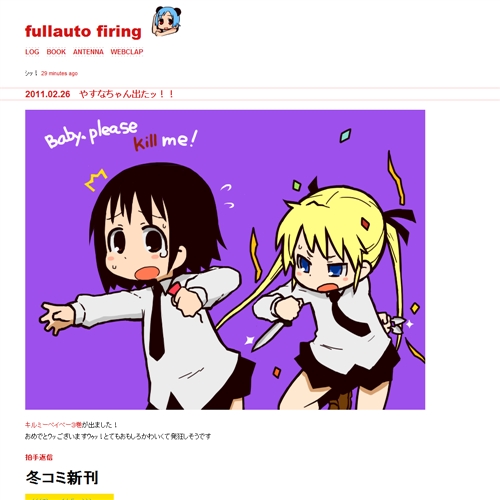The height and width of the screenshot is (500, 500).
Task: Follow the red キルミーベイベー3巻 link
Action: [53, 425]
